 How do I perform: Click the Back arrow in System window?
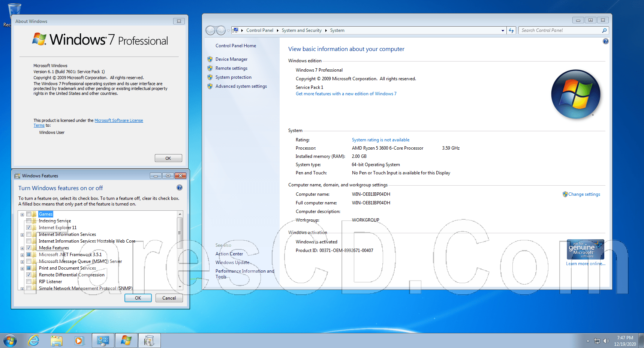click(x=210, y=30)
